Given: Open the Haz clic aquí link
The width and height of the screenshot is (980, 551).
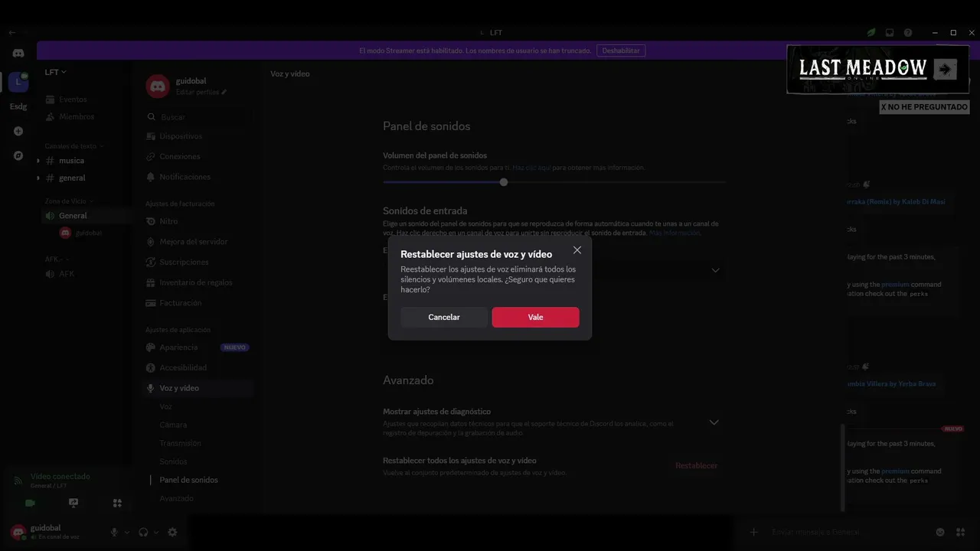Looking at the screenshot, I should (531, 168).
